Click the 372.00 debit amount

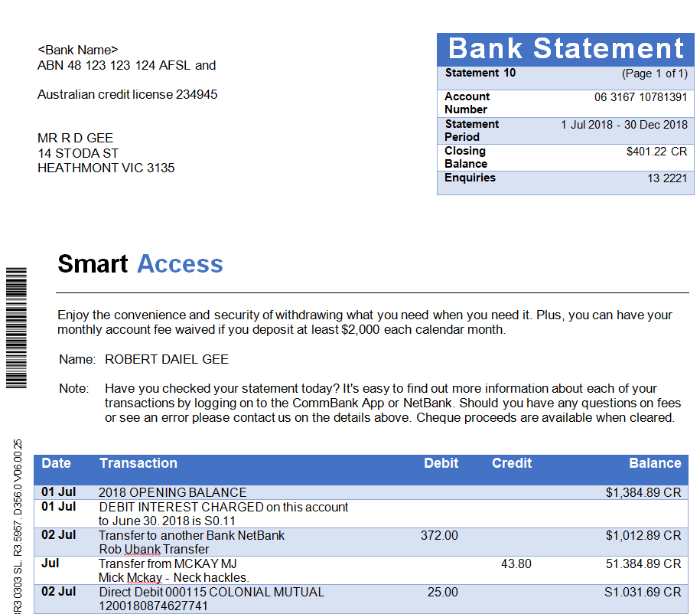click(439, 535)
